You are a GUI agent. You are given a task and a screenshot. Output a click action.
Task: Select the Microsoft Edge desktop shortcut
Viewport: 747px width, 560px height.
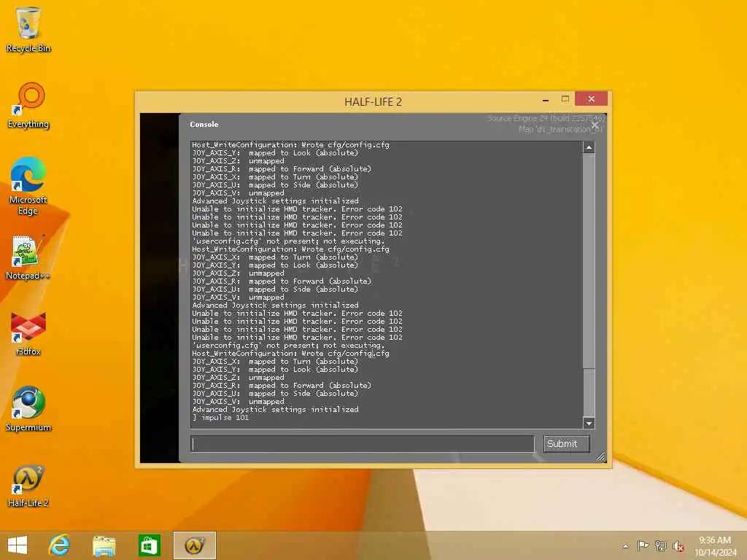coord(28,186)
